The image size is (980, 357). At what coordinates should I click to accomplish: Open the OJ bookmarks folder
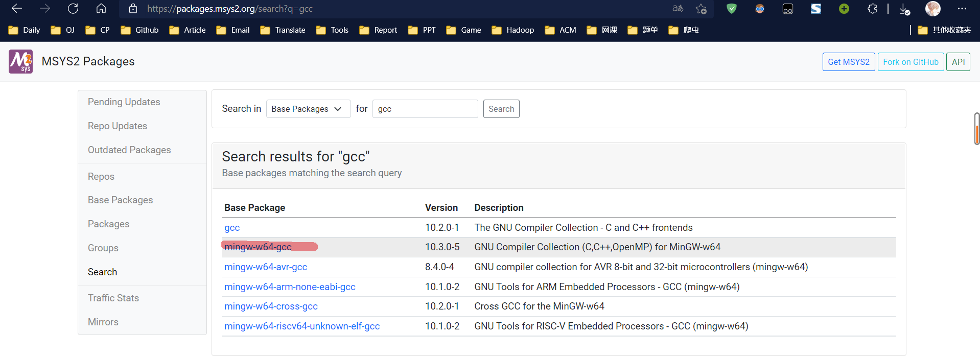point(63,30)
